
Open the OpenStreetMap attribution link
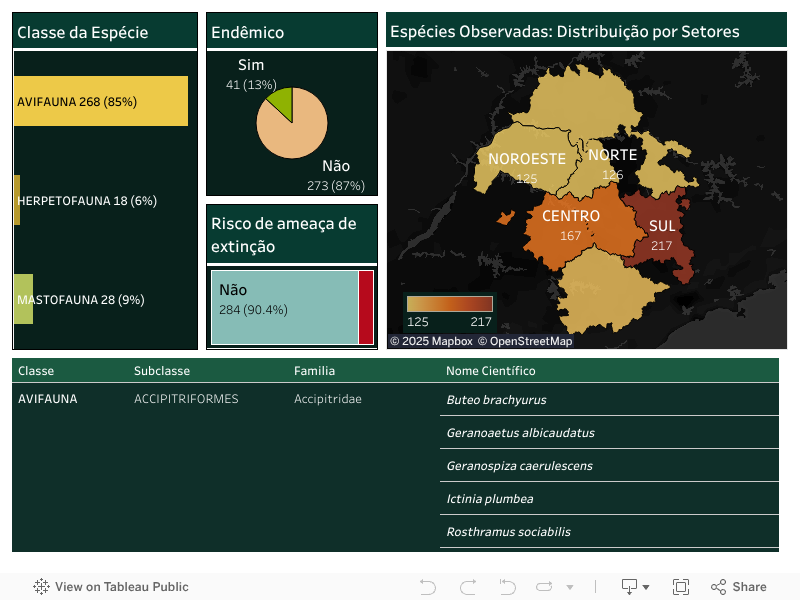525,341
